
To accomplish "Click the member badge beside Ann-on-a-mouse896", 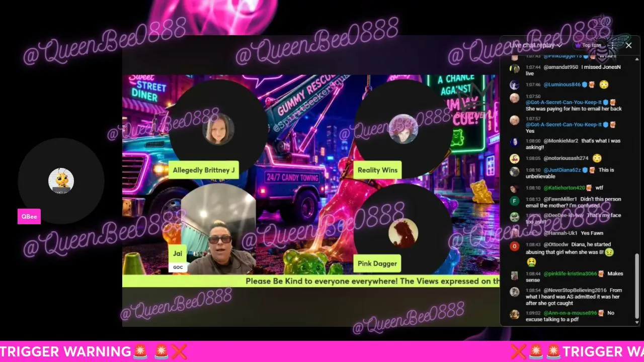I will 601,313.
